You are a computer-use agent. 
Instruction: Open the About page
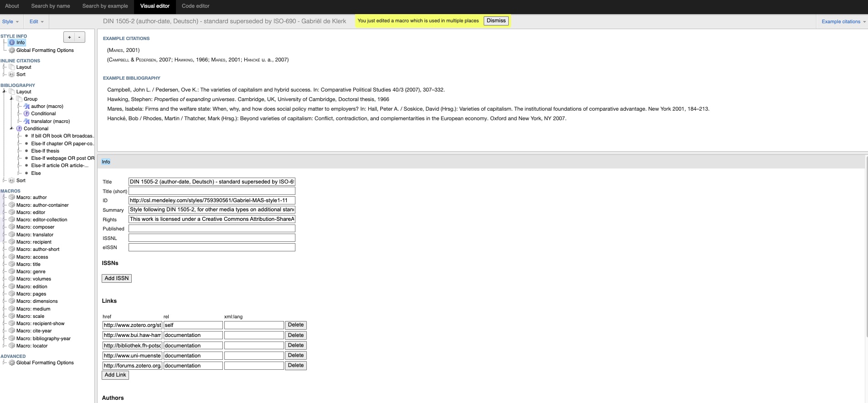tap(12, 6)
